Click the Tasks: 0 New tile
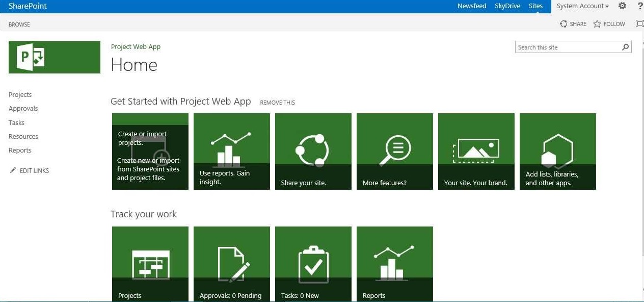The height and width of the screenshot is (302, 644). [x=313, y=264]
